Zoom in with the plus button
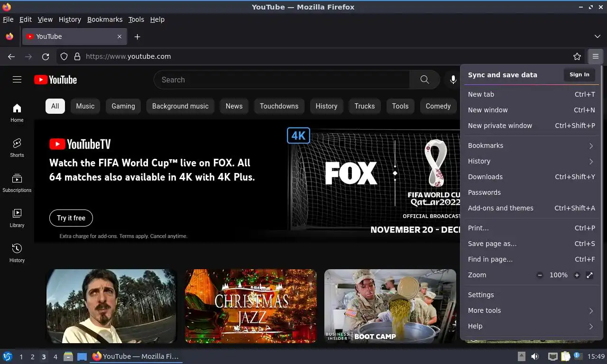The width and height of the screenshot is (607, 364). [577, 275]
